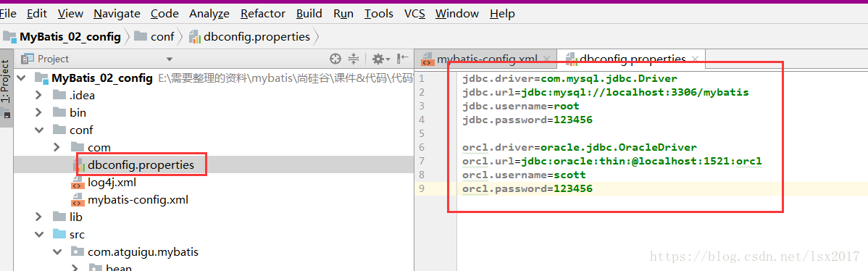
Task: Open the Analyze menu
Action: 210,14
